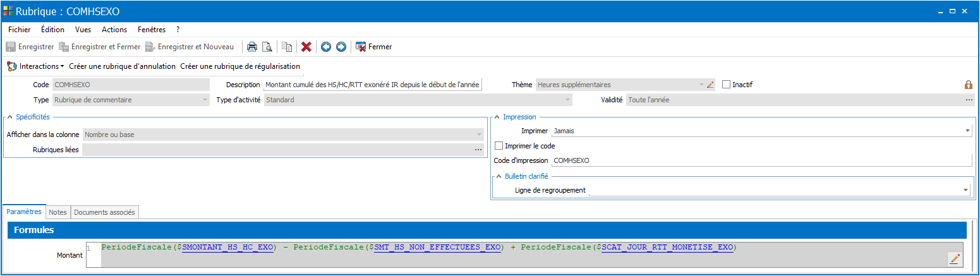
Task: Go to next record arrow icon
Action: [x=341, y=47]
